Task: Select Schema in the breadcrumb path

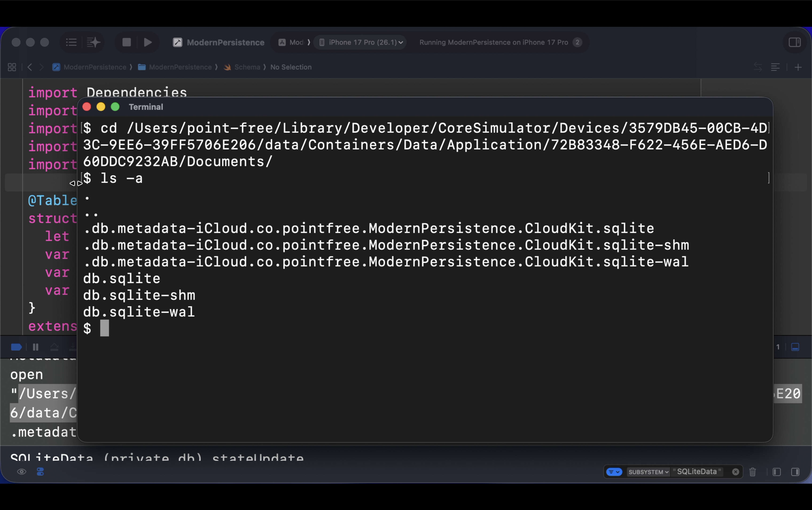Action: pyautogui.click(x=247, y=67)
